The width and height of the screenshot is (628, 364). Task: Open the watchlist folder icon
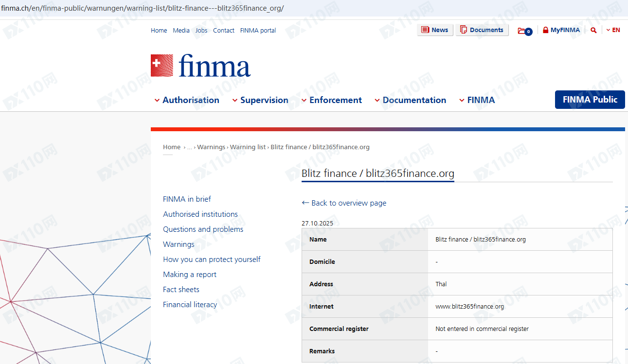coord(524,31)
